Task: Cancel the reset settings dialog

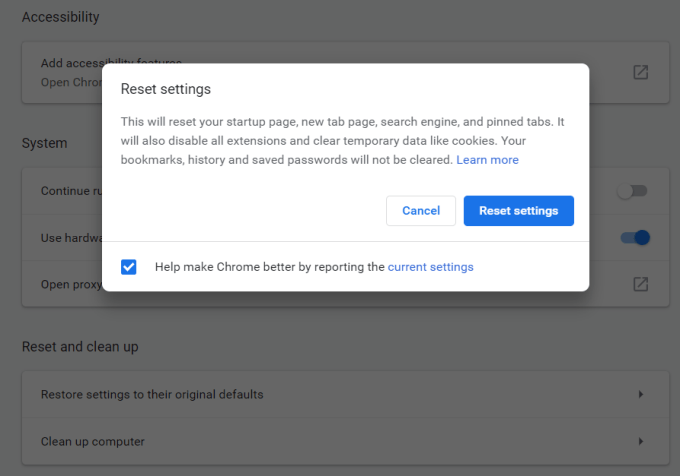Action: point(421,211)
